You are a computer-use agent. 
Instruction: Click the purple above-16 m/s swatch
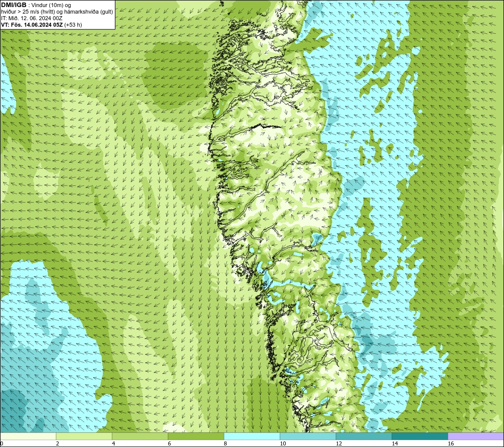coord(476,436)
